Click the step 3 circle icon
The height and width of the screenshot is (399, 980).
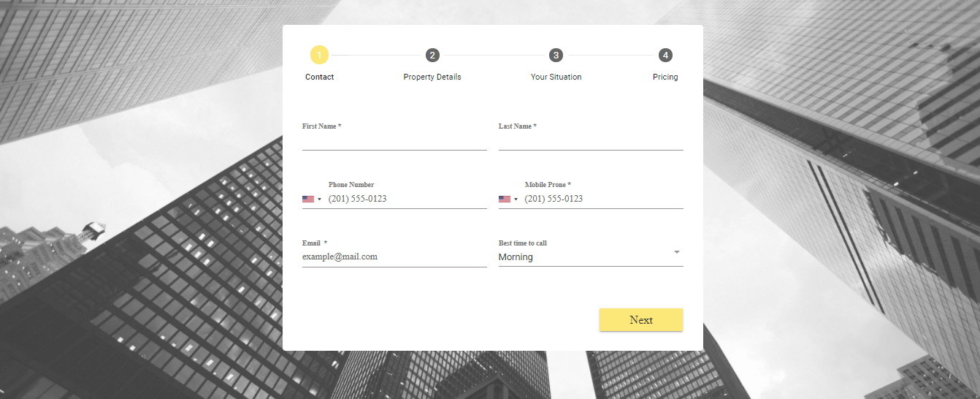point(556,56)
